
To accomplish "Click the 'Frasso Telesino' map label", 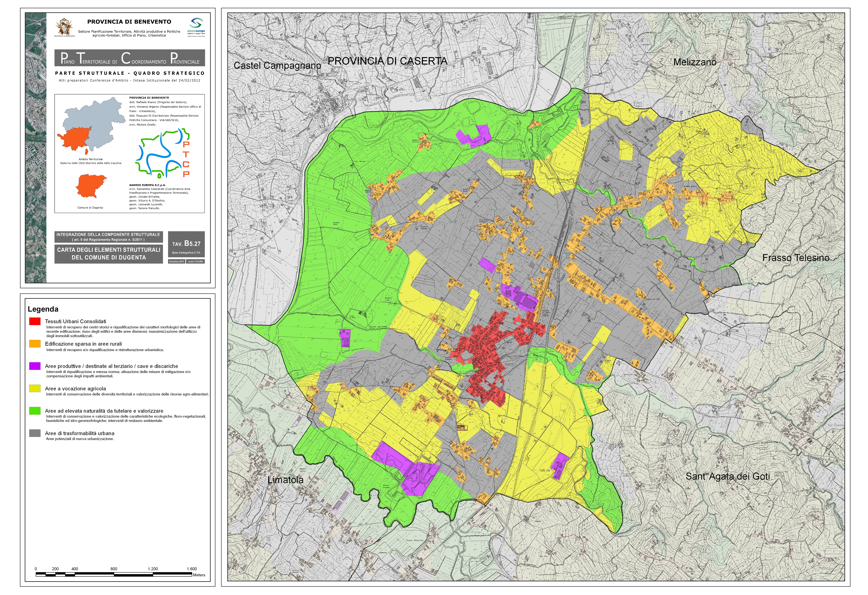I will click(x=796, y=258).
